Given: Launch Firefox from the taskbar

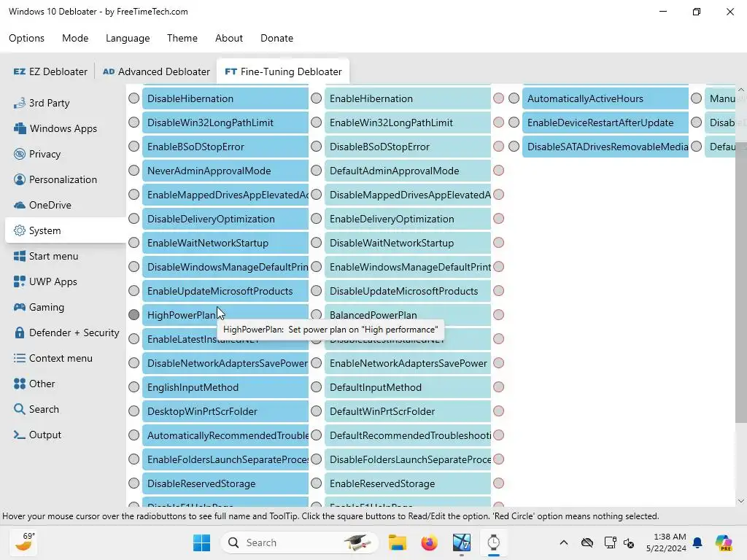Looking at the screenshot, I should (x=429, y=542).
